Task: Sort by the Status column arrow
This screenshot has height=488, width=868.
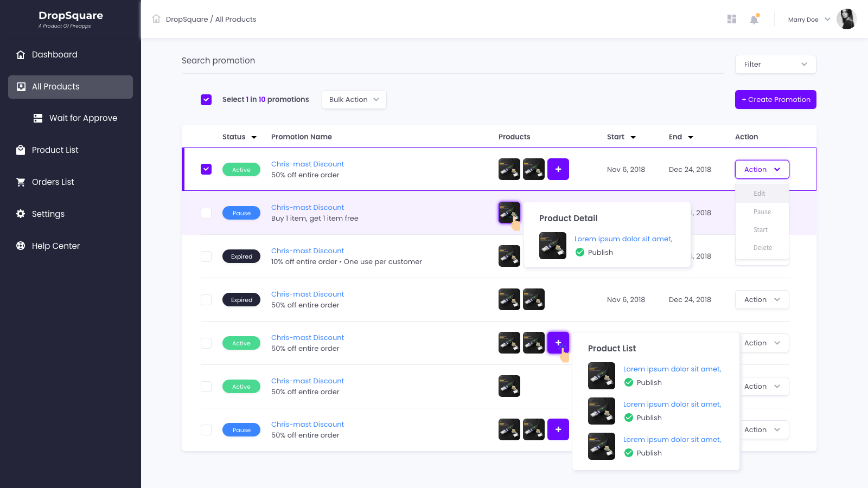Action: 254,137
